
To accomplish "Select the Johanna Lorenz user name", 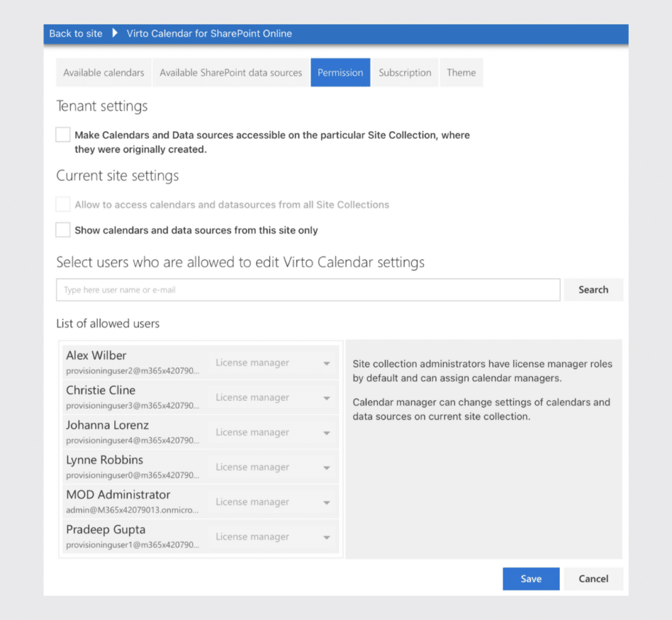I will 108,425.
